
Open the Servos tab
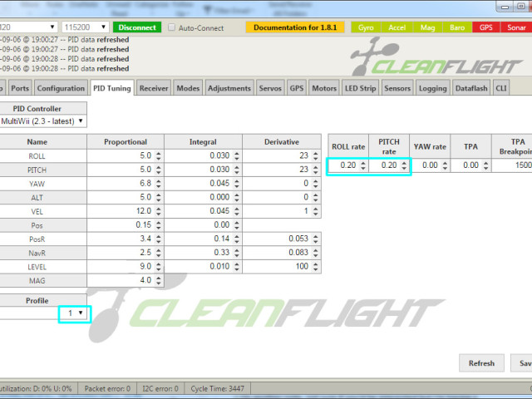[x=270, y=88]
